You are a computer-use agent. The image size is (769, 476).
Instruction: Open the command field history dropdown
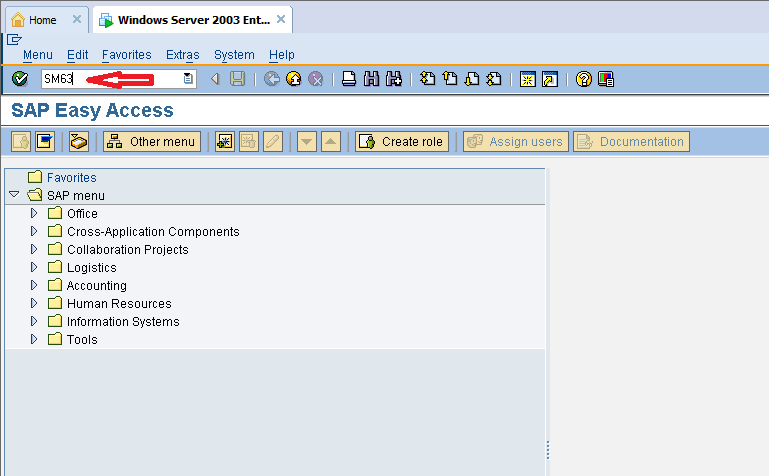click(x=188, y=78)
